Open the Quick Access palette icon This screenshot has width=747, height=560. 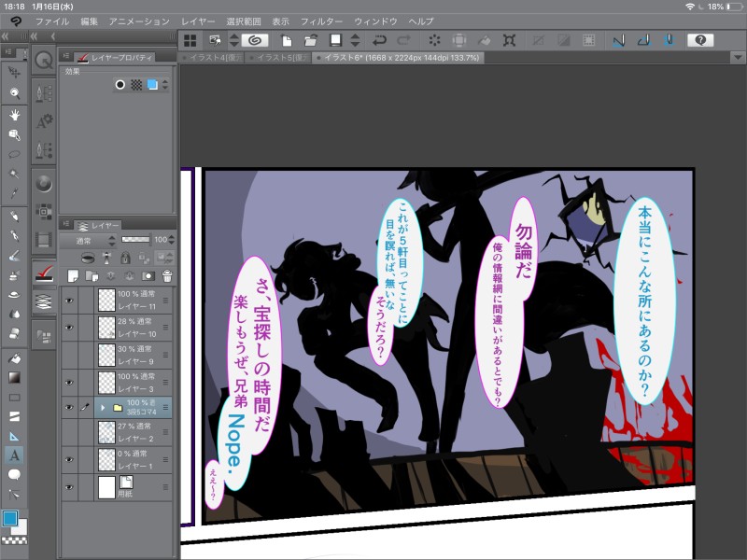click(x=44, y=61)
